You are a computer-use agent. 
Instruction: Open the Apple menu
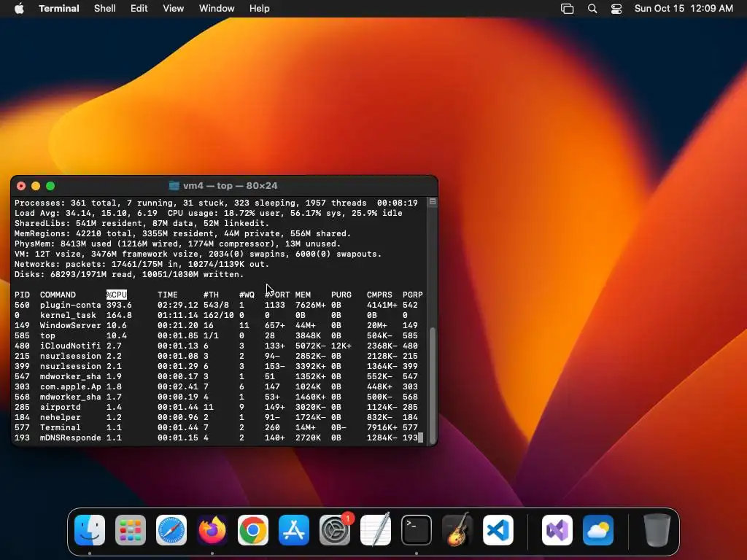[x=19, y=9]
